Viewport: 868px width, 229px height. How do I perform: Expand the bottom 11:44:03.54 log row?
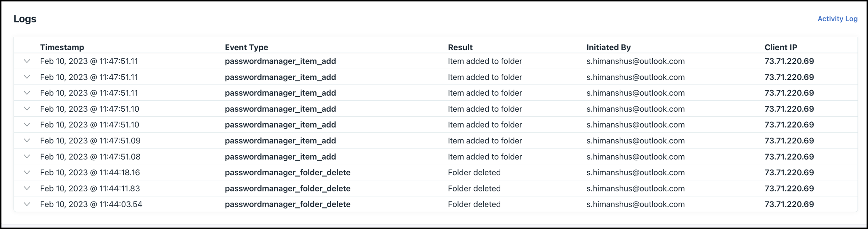click(27, 204)
